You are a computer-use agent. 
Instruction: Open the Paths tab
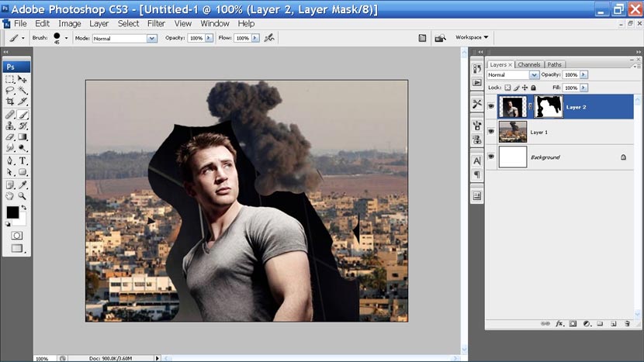pyautogui.click(x=554, y=64)
